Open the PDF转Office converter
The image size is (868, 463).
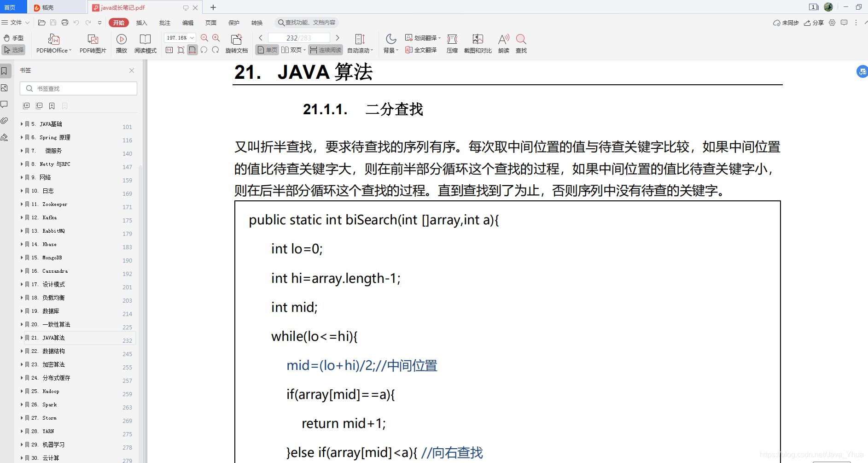54,44
